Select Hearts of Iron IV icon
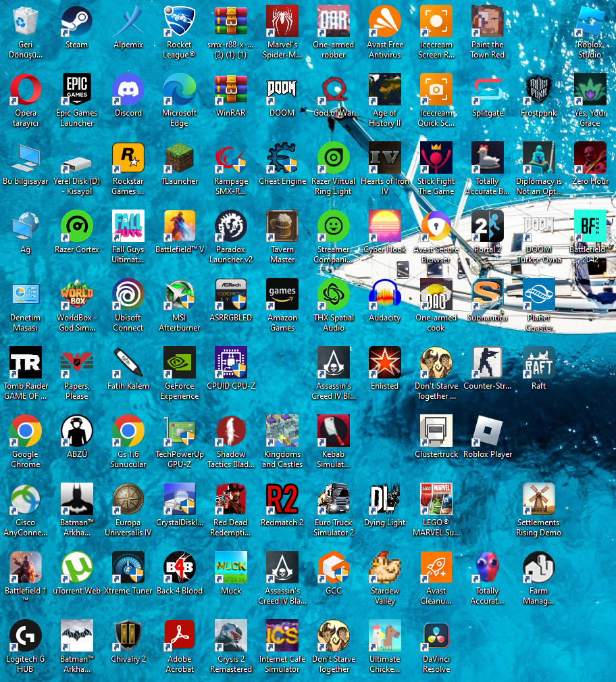Screen dimensions: 616x682 point(385,158)
